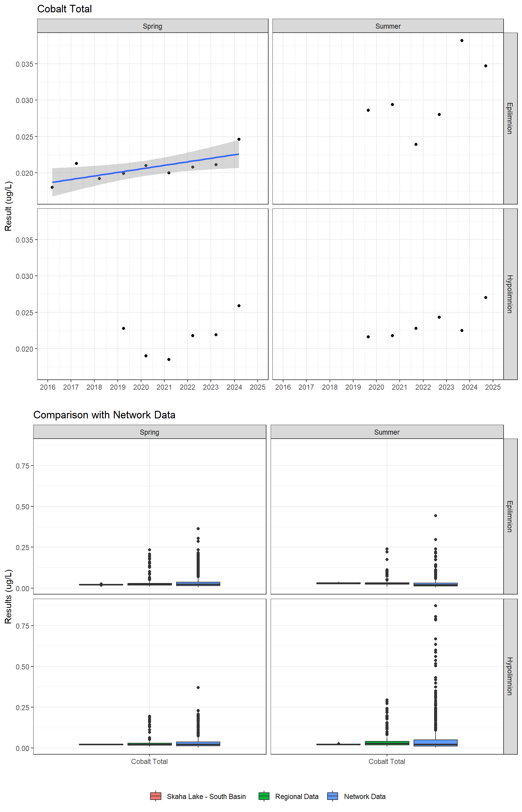522x812 pixels.
Task: Click the Hypolimnion strip label of top chart
Action: click(510, 294)
